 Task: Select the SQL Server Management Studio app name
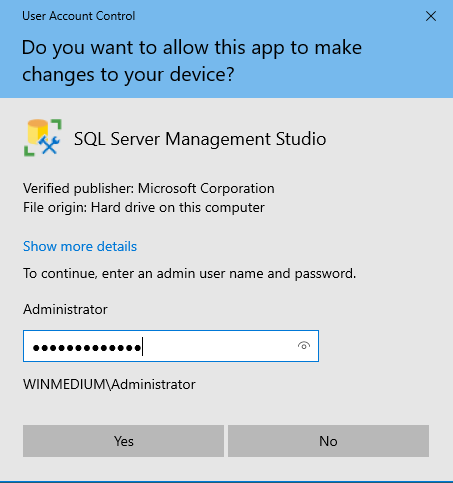(x=200, y=139)
